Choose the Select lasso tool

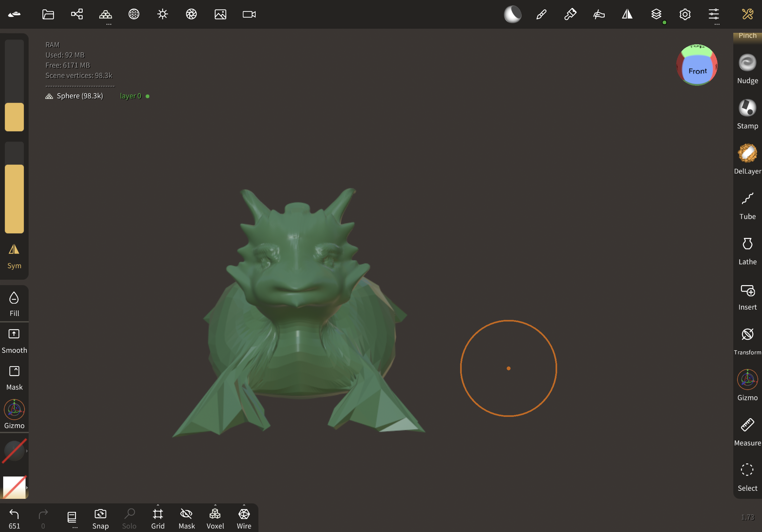point(747,477)
